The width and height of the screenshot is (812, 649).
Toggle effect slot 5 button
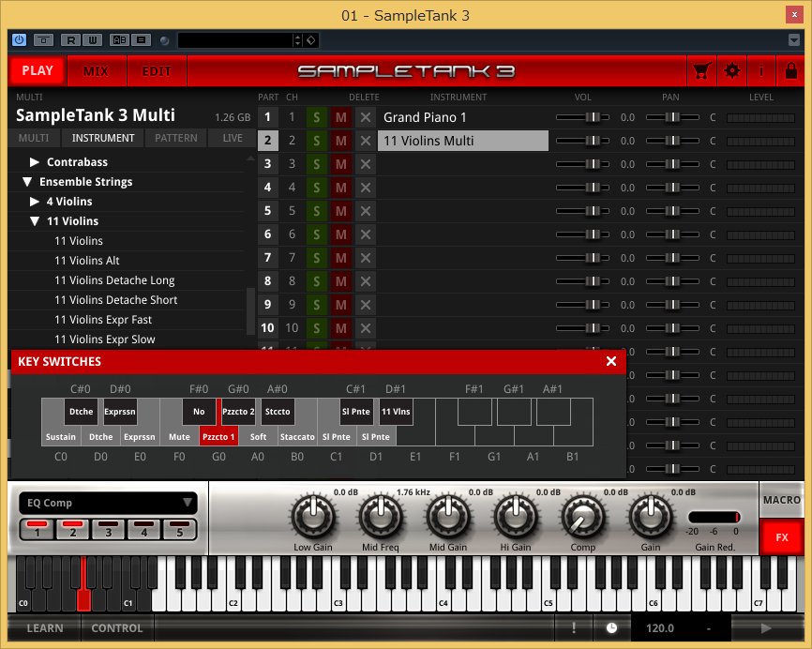click(x=180, y=529)
